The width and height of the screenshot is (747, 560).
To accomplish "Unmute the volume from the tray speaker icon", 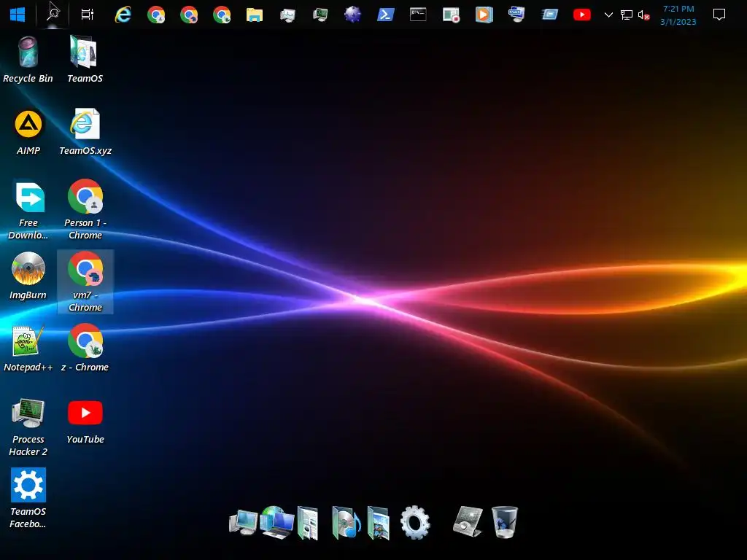I will click(643, 15).
